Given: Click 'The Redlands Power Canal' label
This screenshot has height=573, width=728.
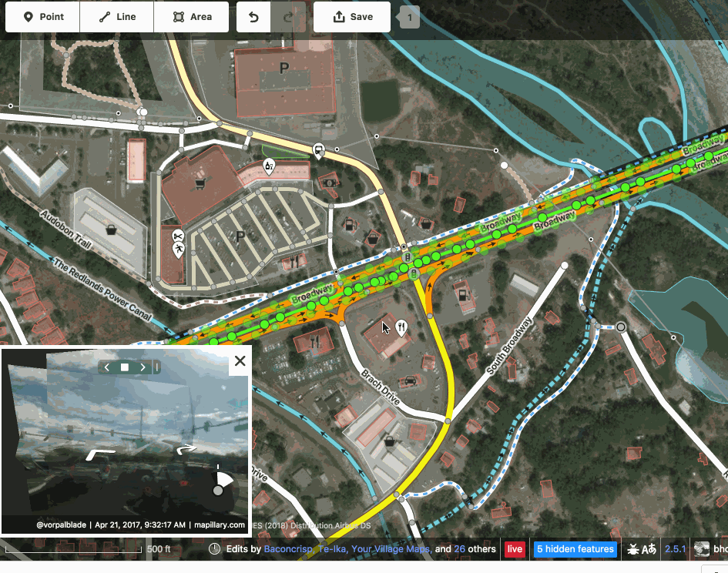Looking at the screenshot, I should (x=103, y=290).
